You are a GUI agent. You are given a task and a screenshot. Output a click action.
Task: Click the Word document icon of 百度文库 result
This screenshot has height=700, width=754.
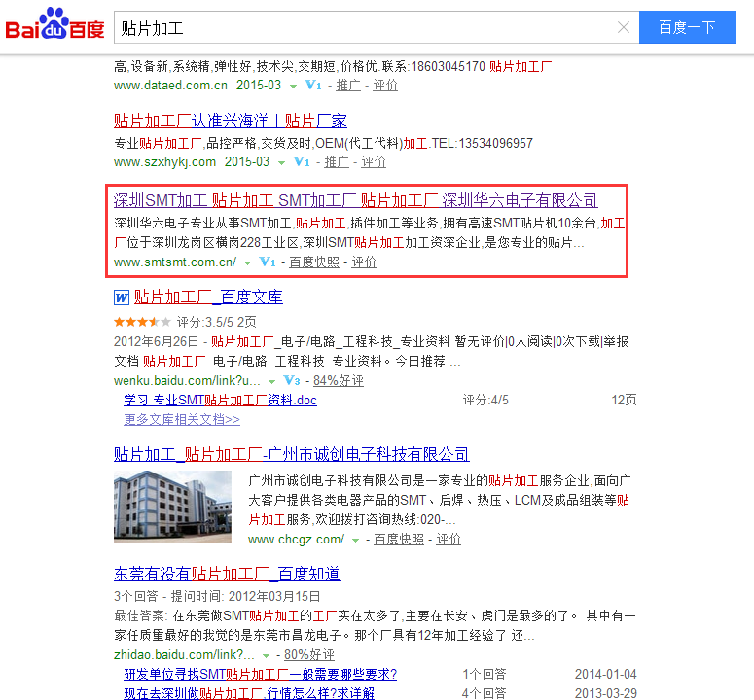point(122,297)
